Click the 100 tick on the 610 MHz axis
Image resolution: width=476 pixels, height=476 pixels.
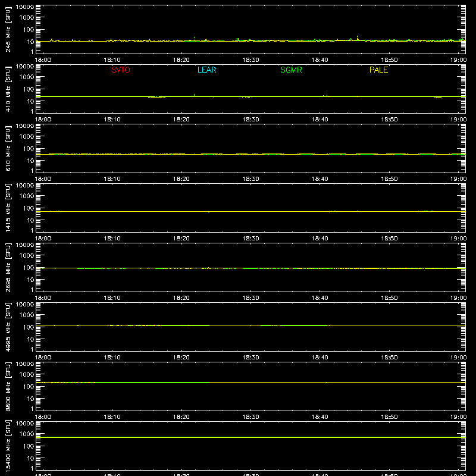(29, 148)
